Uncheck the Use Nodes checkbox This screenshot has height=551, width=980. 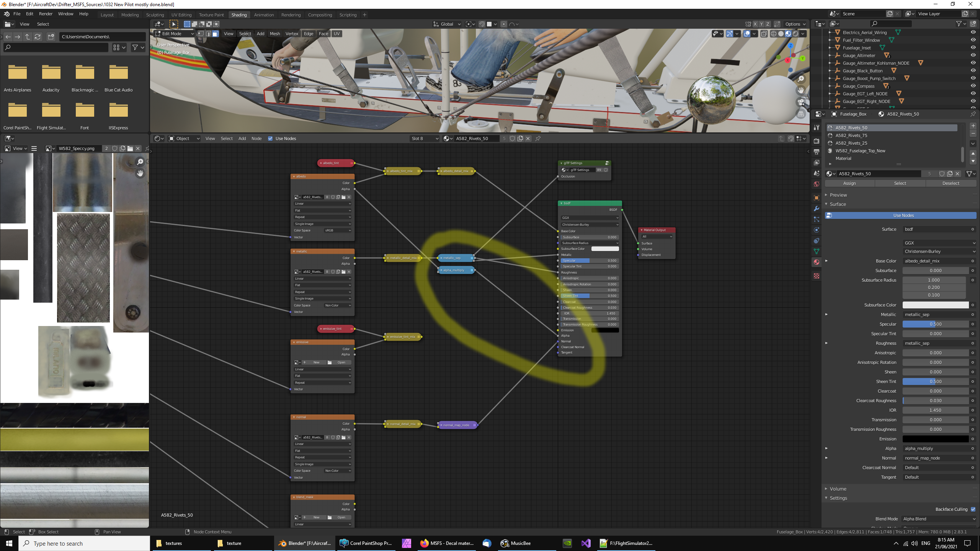(270, 139)
